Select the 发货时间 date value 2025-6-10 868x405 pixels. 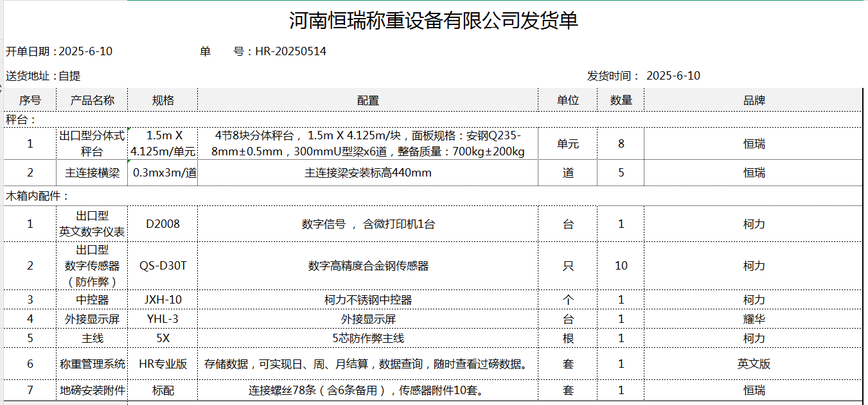[673, 76]
